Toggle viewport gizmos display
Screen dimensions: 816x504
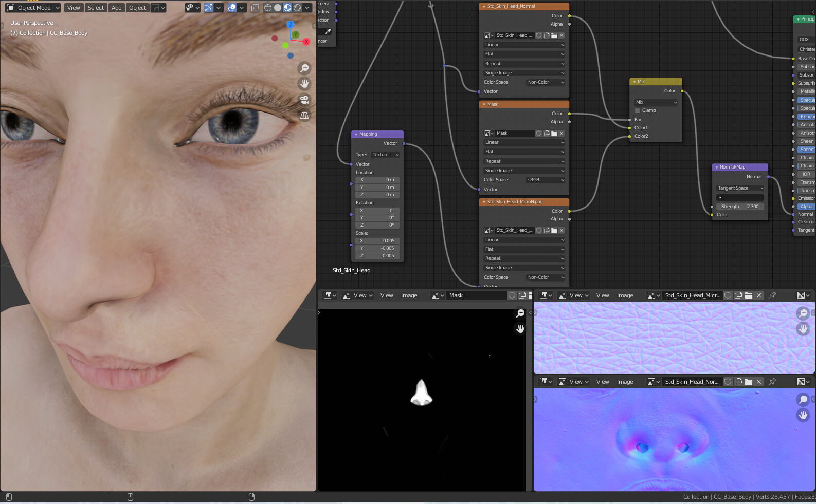(x=209, y=8)
